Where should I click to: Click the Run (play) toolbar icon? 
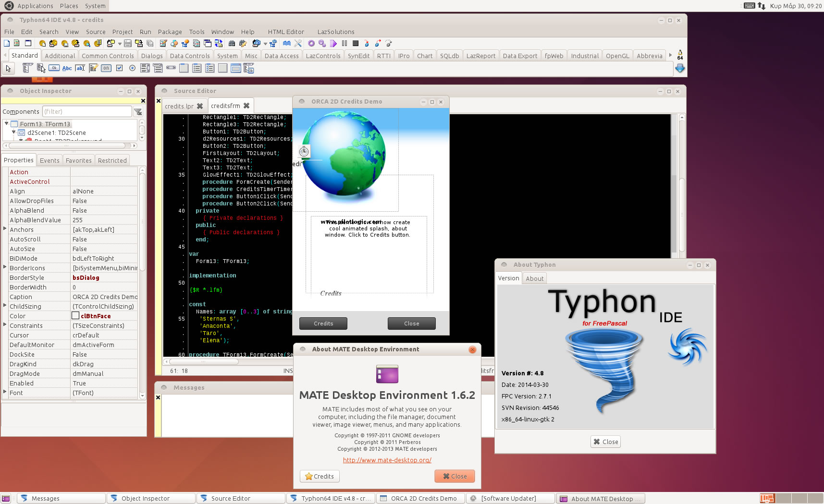point(333,43)
